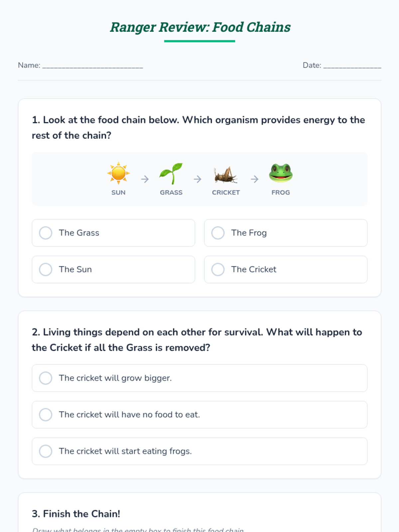Viewport: 399px width, 532px height.
Task: Click the question 2 text about Cricket survival
Action: pos(197,340)
